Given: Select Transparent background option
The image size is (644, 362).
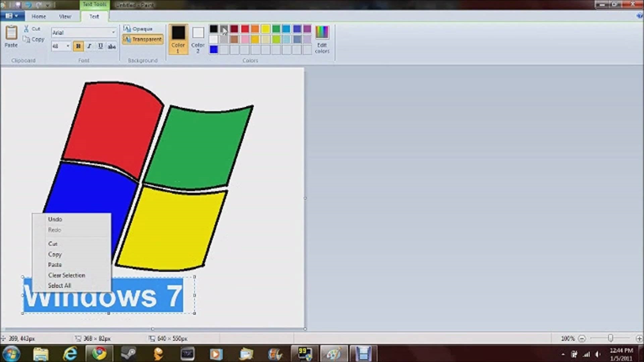Looking at the screenshot, I should tap(143, 39).
